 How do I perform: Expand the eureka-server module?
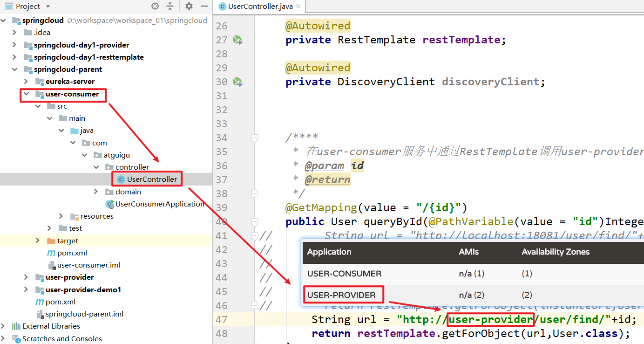pyautogui.click(x=27, y=82)
